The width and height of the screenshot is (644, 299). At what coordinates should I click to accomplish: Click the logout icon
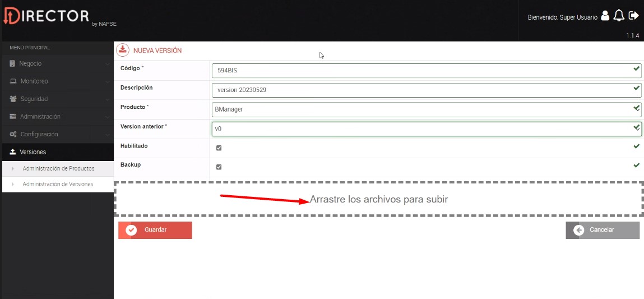[x=634, y=16]
